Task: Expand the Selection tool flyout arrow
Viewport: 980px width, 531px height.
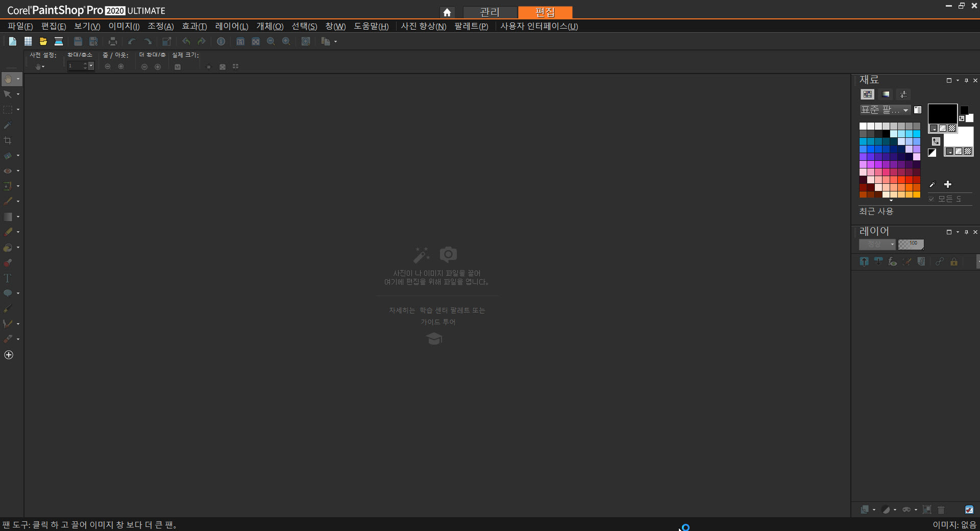Action: [18, 110]
